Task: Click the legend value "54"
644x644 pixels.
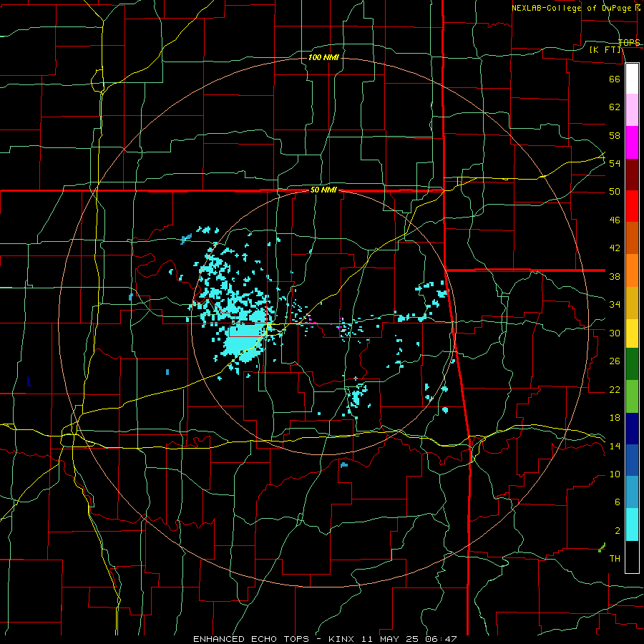Action: [615, 163]
